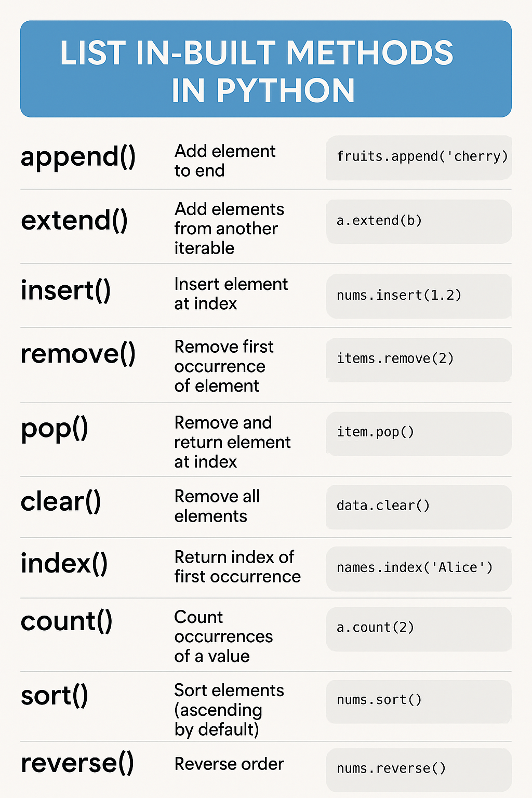This screenshot has height=798, width=532.
Task: Select the items.remove(2) code box
Action: point(419,360)
